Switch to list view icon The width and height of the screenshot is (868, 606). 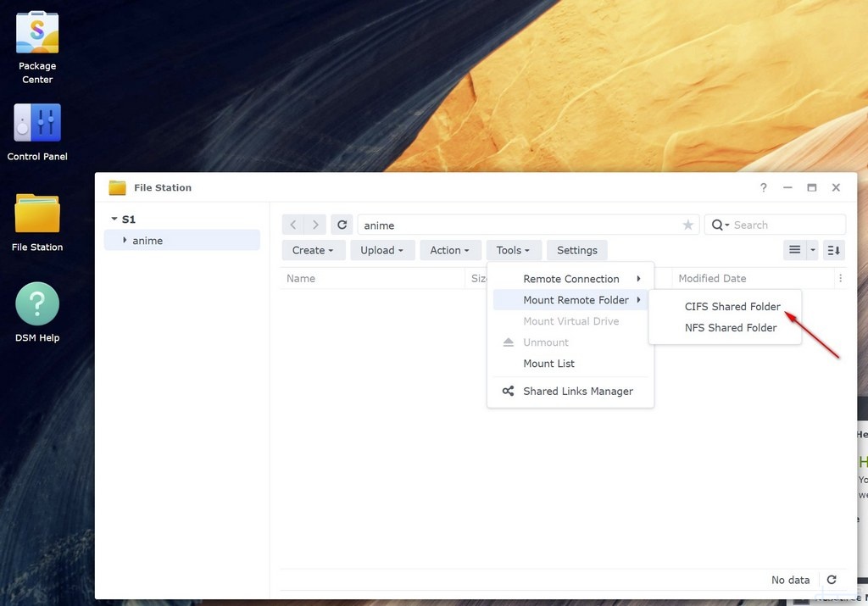[x=794, y=250]
